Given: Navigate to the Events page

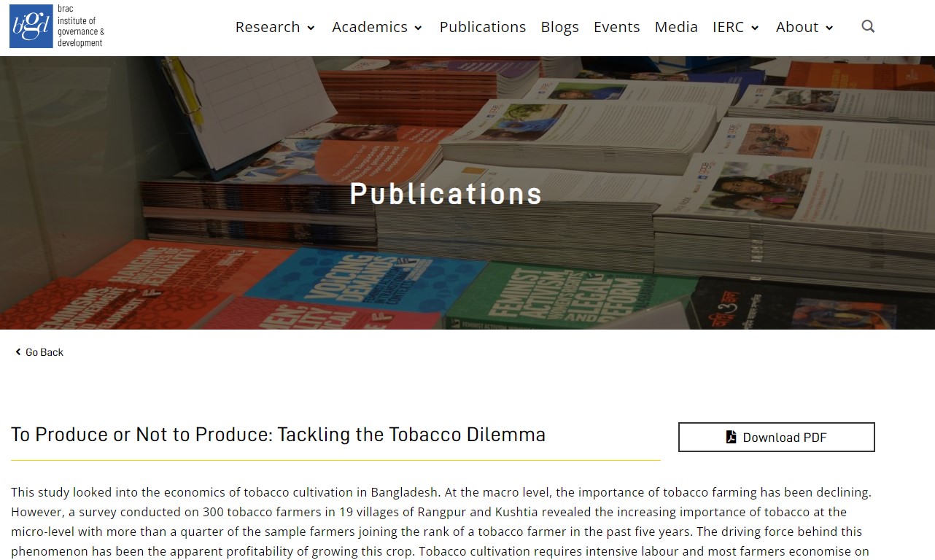Looking at the screenshot, I should point(616,26).
